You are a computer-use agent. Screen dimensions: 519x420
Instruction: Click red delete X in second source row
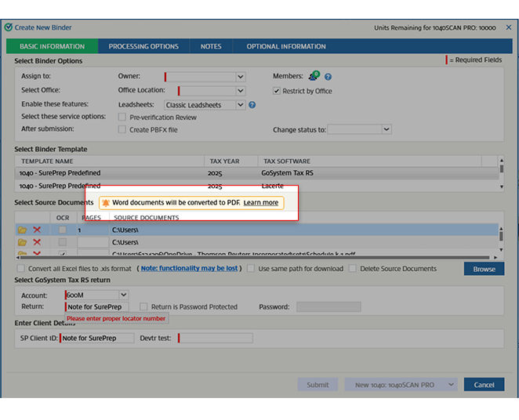37,242
